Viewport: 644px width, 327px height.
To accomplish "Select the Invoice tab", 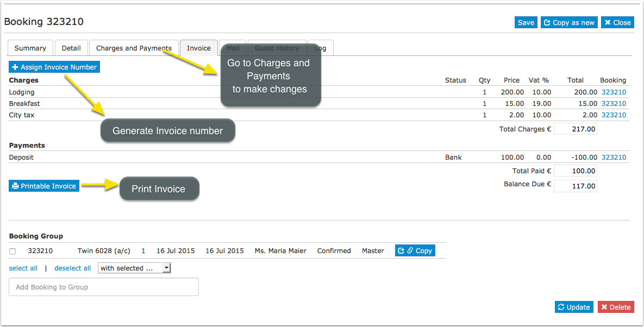I will (199, 48).
